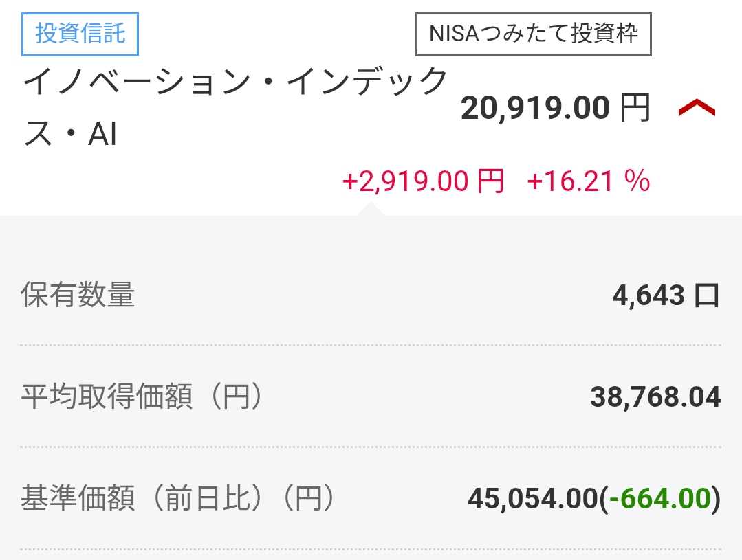
Task: Select the 保有数量 row label
Action: 78,295
